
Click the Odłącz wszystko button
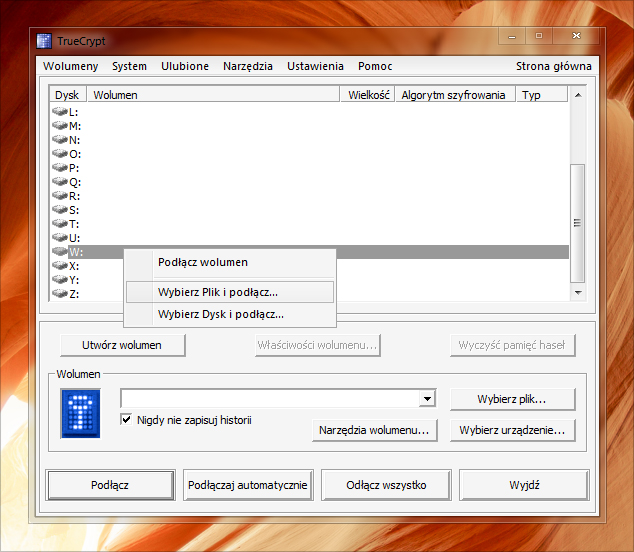[386, 485]
